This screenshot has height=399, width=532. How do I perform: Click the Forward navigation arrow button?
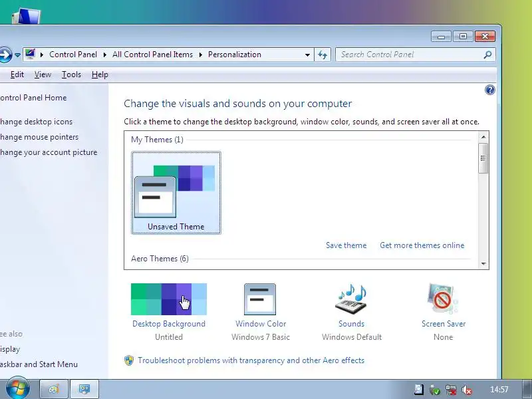(x=5, y=55)
